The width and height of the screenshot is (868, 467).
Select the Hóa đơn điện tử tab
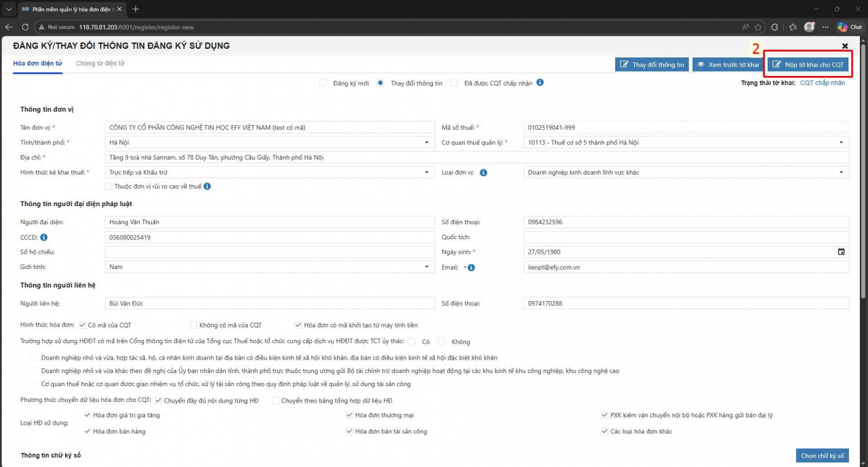(37, 63)
